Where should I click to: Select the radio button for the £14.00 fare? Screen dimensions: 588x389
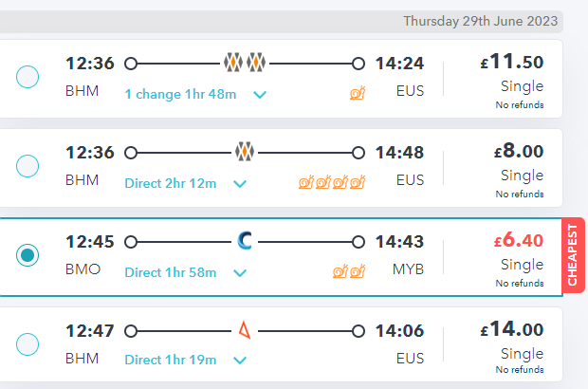point(28,344)
